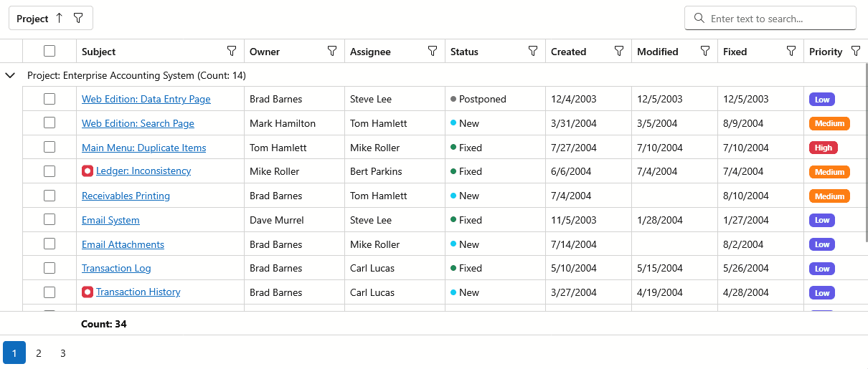Screen dimensions: 868x369
Task: Click the red bug icon beside Transaction History
Action: point(88,292)
